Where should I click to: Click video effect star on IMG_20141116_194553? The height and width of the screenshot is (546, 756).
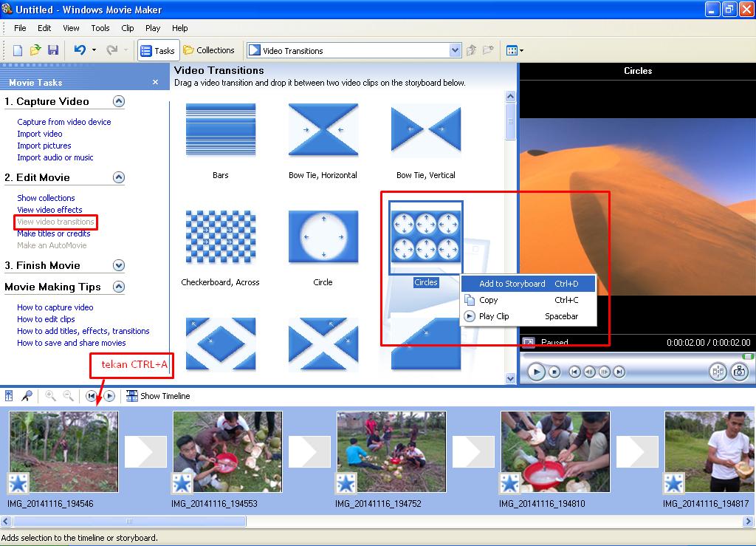pyautogui.click(x=182, y=483)
